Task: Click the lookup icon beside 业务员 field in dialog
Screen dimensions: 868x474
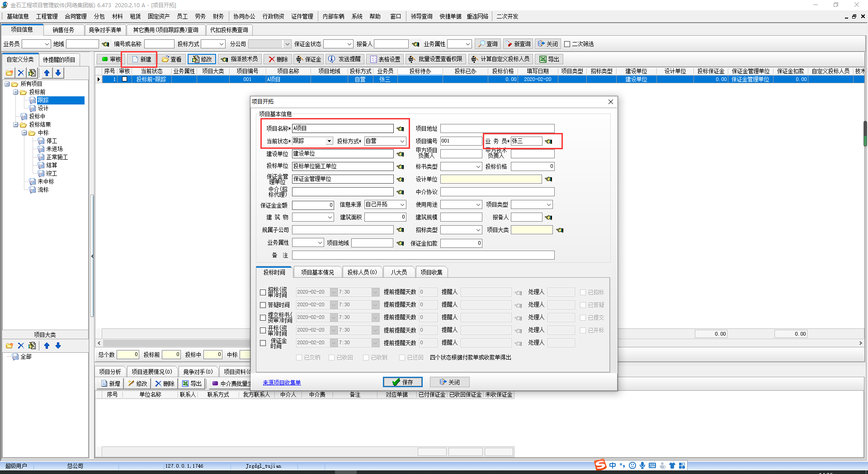Action: (548, 142)
